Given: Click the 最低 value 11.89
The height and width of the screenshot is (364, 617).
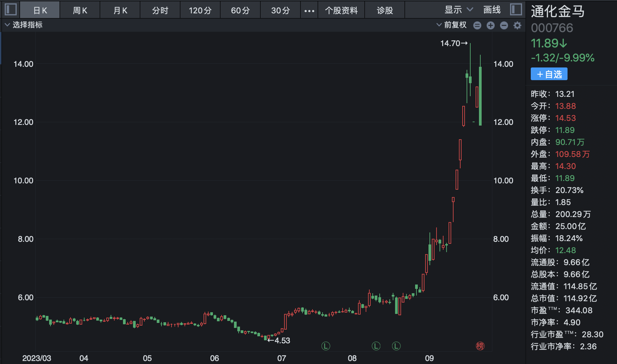Looking at the screenshot, I should click(565, 178).
